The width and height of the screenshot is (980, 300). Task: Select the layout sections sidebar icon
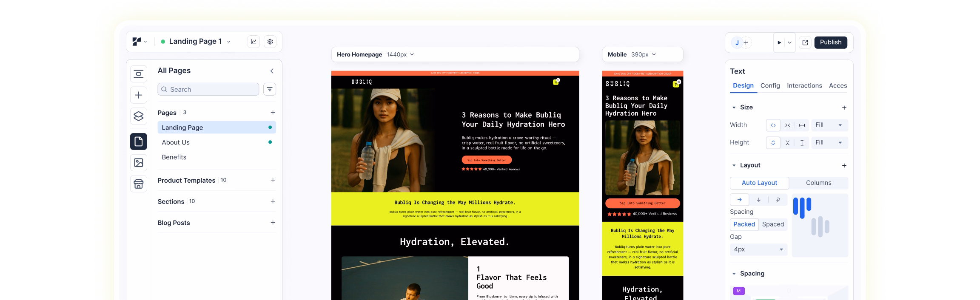(x=139, y=74)
